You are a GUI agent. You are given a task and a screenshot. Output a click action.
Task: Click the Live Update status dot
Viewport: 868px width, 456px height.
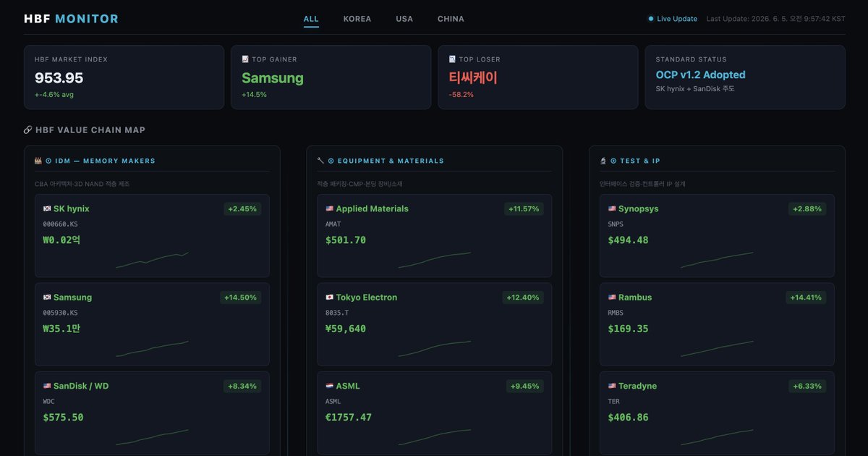click(651, 19)
